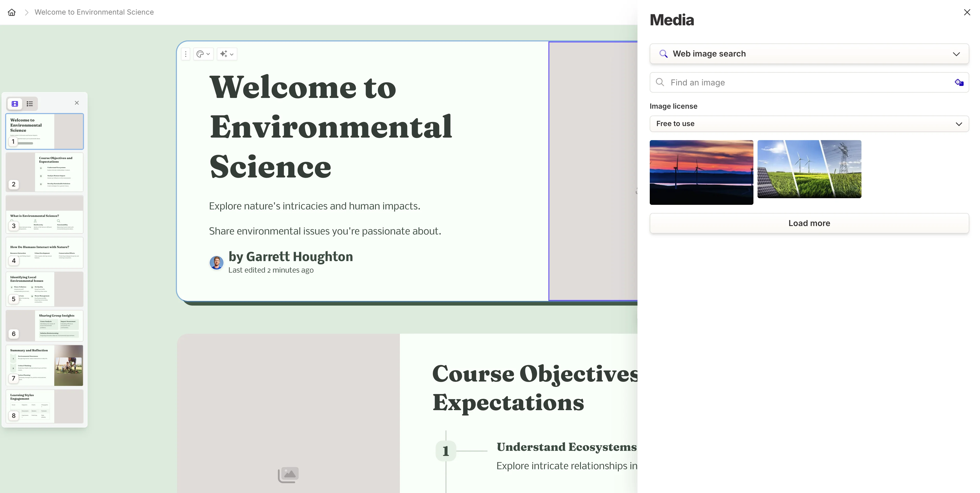This screenshot has height=493, width=980.
Task: Switch to filmstrip thumbnail view
Action: tap(15, 103)
